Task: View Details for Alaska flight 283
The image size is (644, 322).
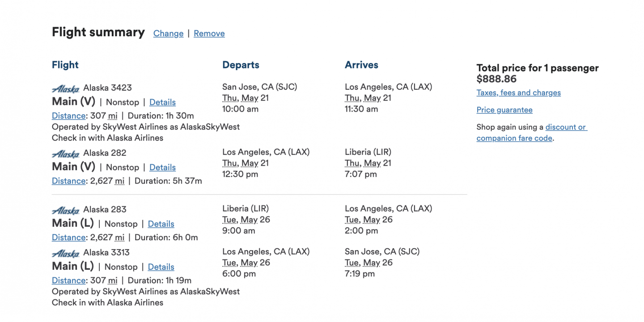Action: (x=161, y=224)
